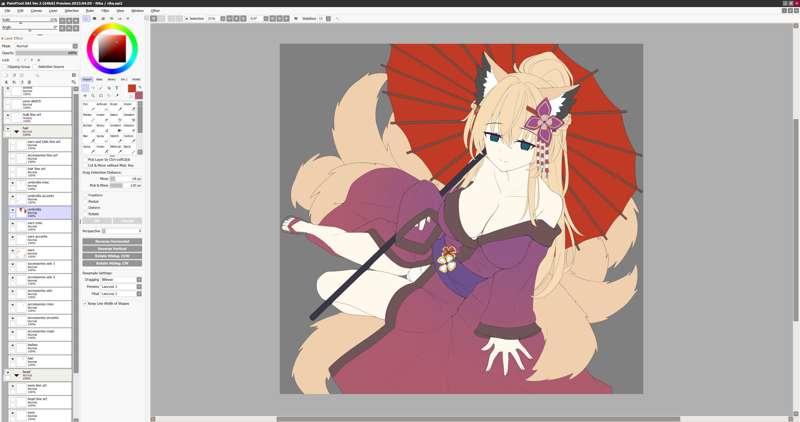The height and width of the screenshot is (422, 800).
Task: Open the Layer menu
Action: (53, 10)
